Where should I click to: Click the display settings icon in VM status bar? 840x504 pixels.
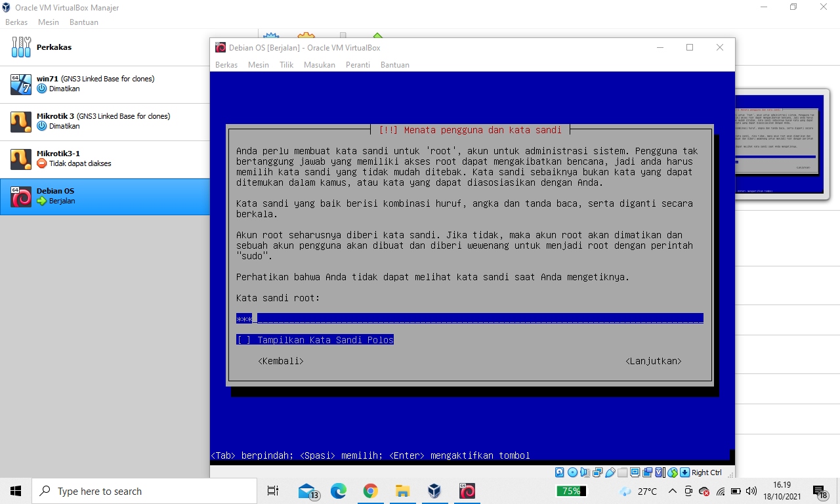click(635, 472)
